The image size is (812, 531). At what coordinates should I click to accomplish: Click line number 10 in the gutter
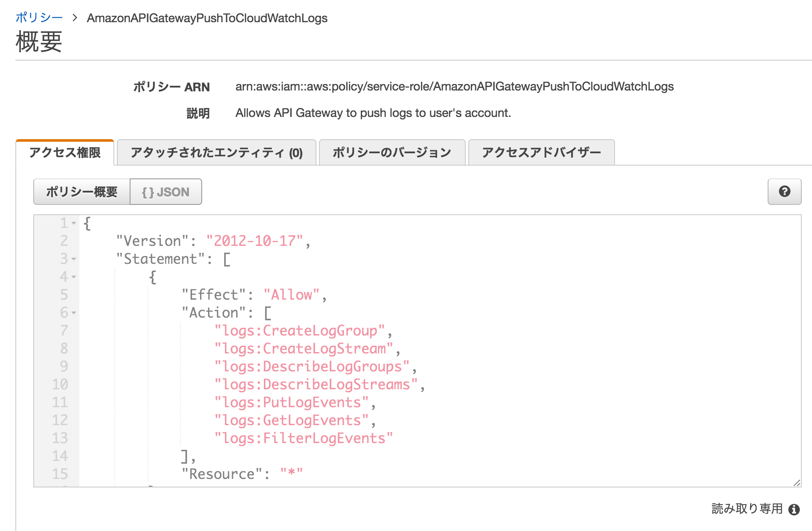[x=60, y=385]
